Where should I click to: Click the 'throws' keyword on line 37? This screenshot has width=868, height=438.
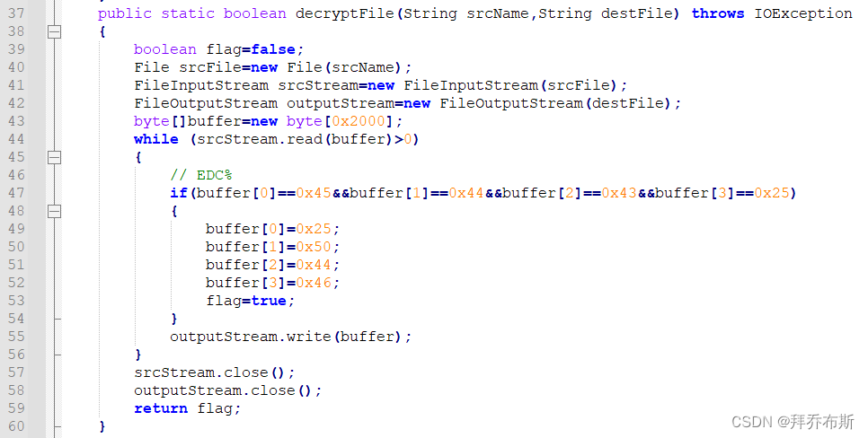[718, 13]
